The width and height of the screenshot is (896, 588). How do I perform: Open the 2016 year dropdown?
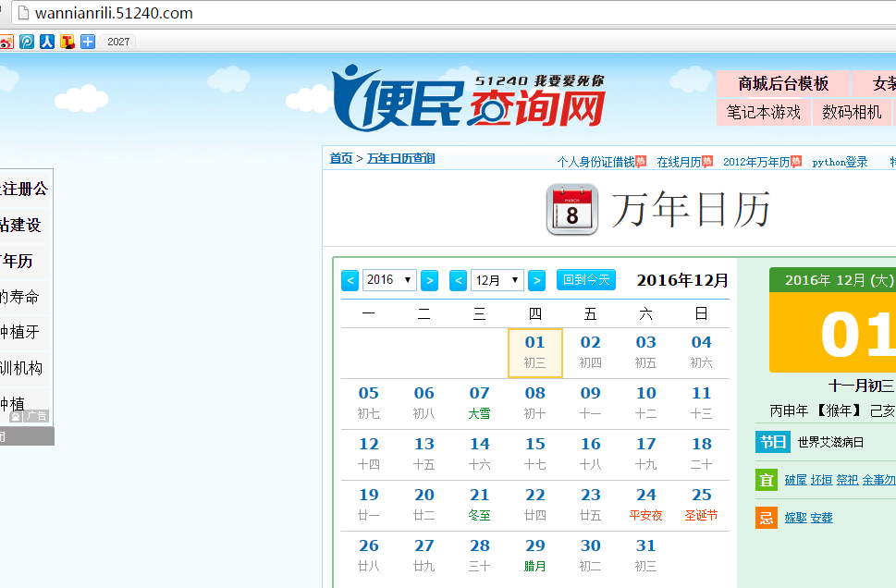point(389,280)
